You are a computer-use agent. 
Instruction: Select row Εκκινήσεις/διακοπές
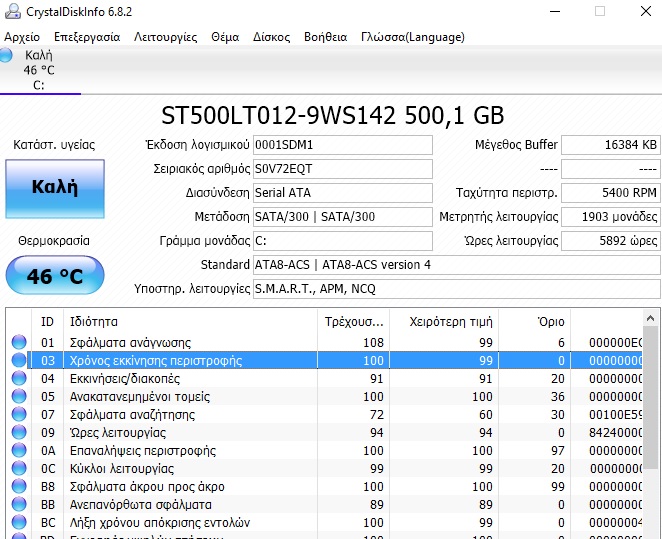point(325,378)
